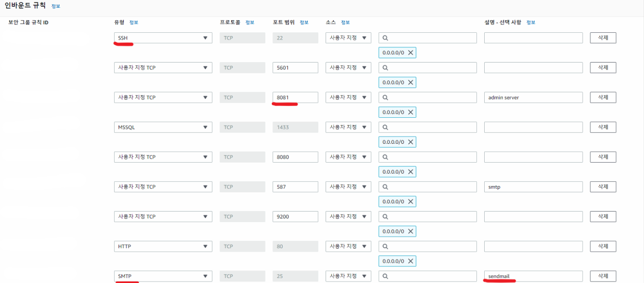Image resolution: width=644 pixels, height=283 pixels.
Task: Open the 정보 link next to 소스
Action: [x=345, y=22]
